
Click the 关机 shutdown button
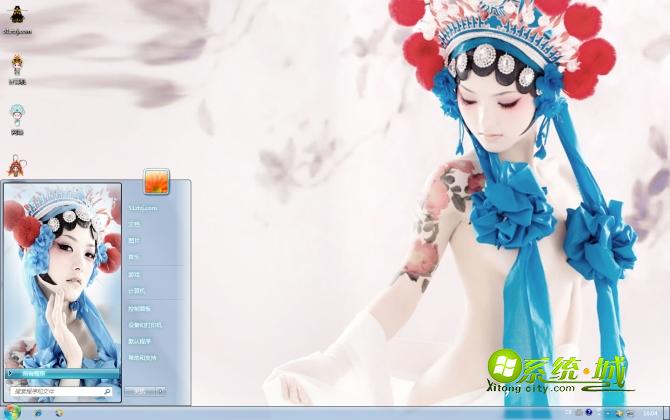(x=140, y=391)
